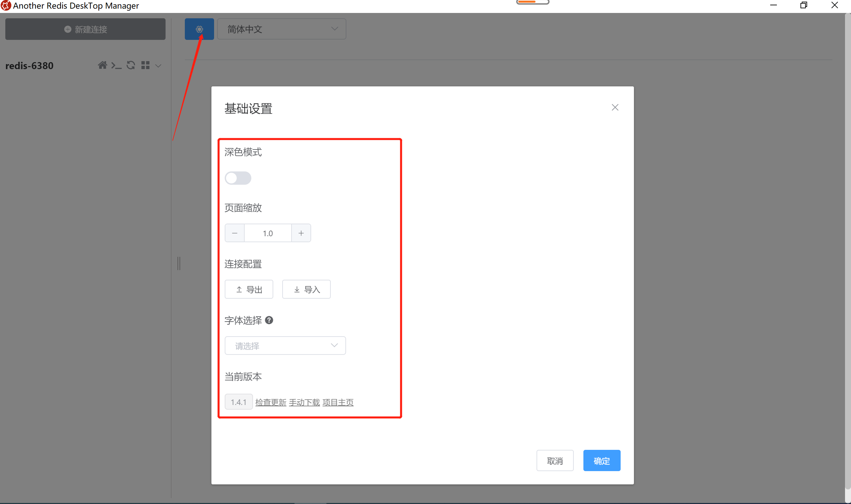The image size is (851, 504).
Task: Open redis-6380 console terminal icon
Action: [116, 65]
